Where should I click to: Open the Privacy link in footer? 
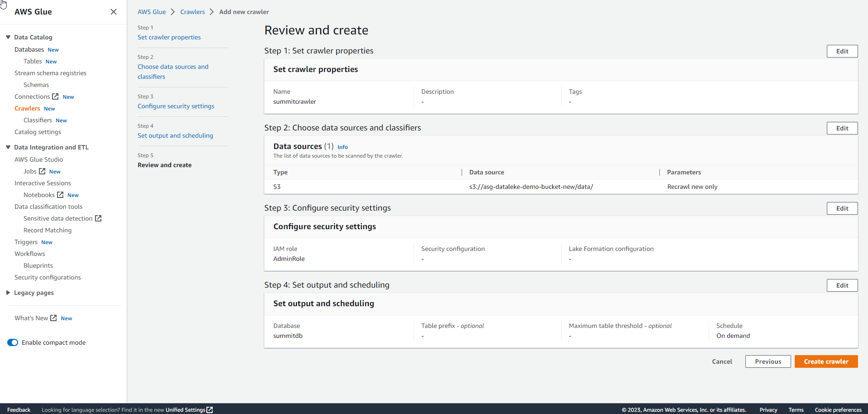(768, 409)
